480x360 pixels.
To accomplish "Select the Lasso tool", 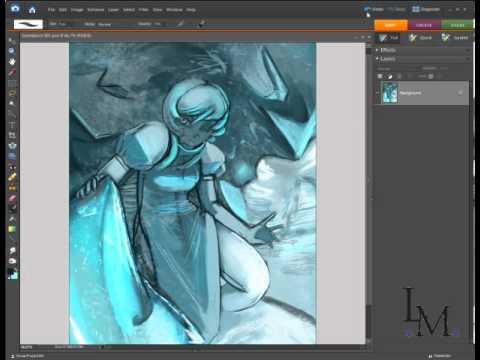I will coord(12,93).
